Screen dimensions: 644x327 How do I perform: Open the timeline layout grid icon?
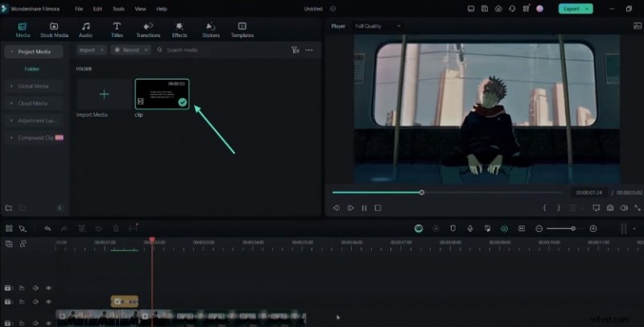[x=9, y=229]
